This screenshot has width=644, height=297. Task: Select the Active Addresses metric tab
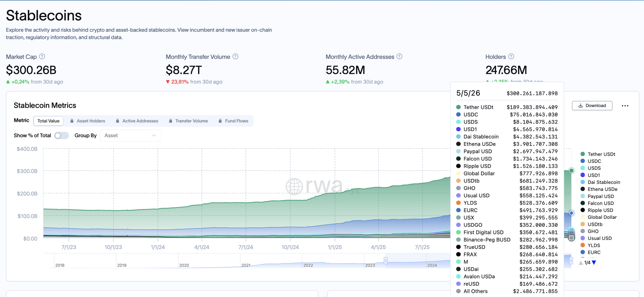point(137,121)
